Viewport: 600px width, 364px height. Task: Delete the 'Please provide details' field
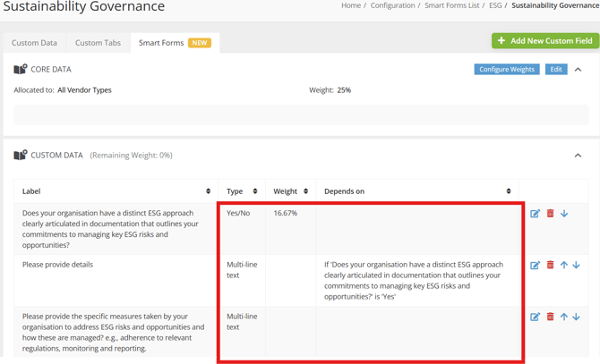tap(550, 265)
